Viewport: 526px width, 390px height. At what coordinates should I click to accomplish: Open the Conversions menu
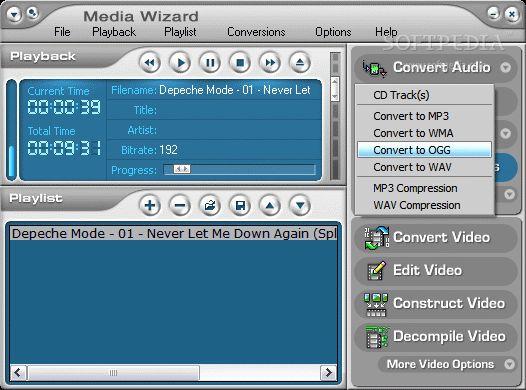tap(256, 32)
